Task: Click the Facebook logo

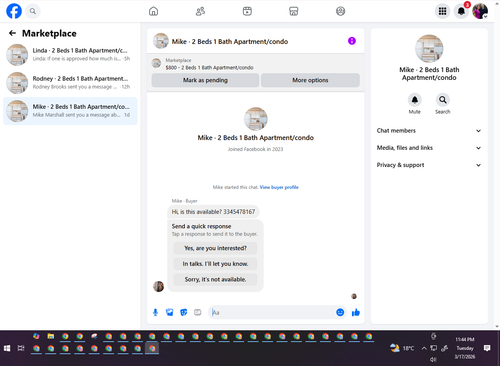Action: click(14, 11)
